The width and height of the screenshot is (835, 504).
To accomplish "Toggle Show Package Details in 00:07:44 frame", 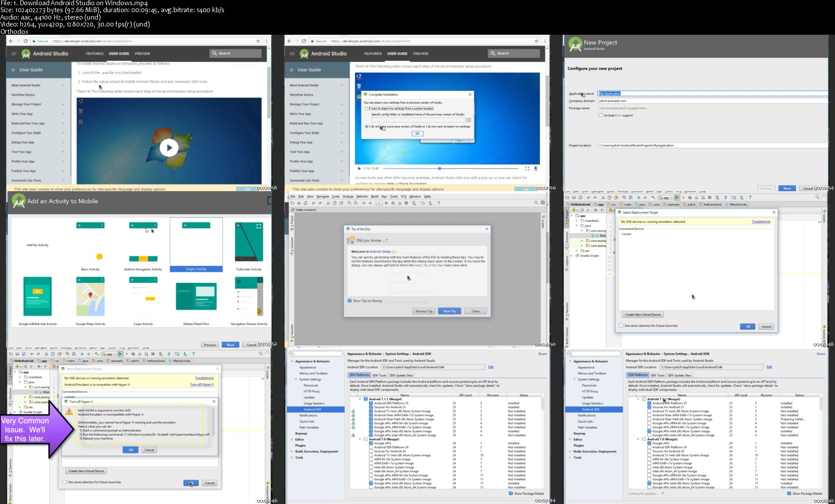I will click(511, 493).
